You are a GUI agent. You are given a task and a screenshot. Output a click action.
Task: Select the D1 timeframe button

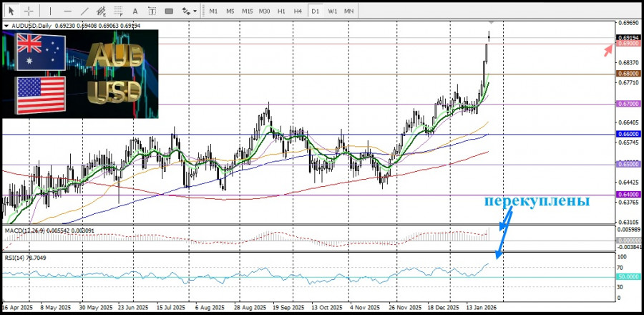(x=316, y=11)
